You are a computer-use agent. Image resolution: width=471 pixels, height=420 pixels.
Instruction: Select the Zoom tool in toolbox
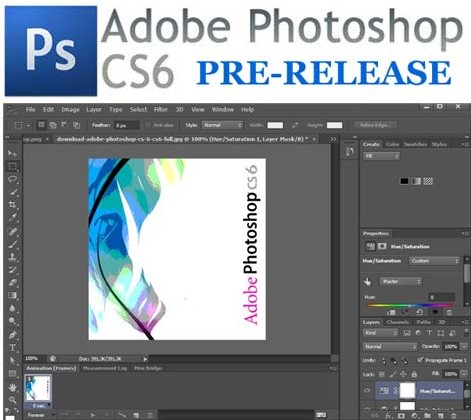12,399
